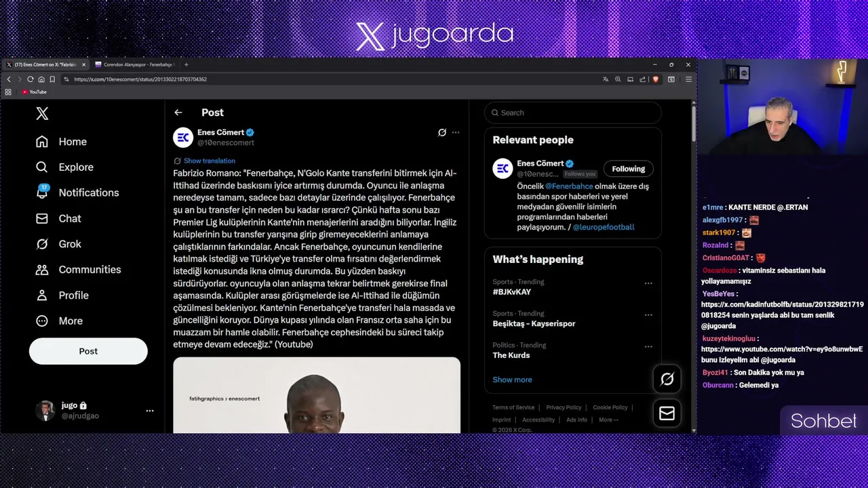Toggle the browser sidebar panel icon
Image resolution: width=868 pixels, height=488 pixels.
pos(671,79)
